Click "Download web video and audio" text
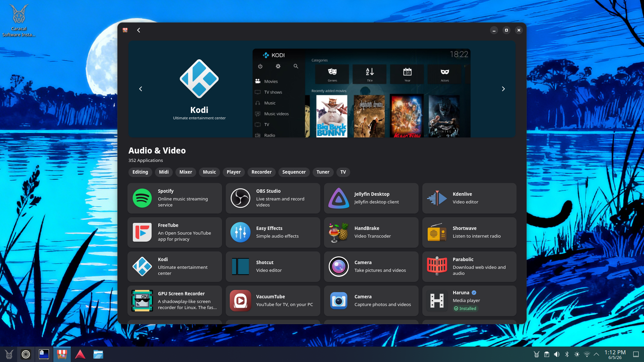Screen dimensions: 644x362 [x=479, y=270]
